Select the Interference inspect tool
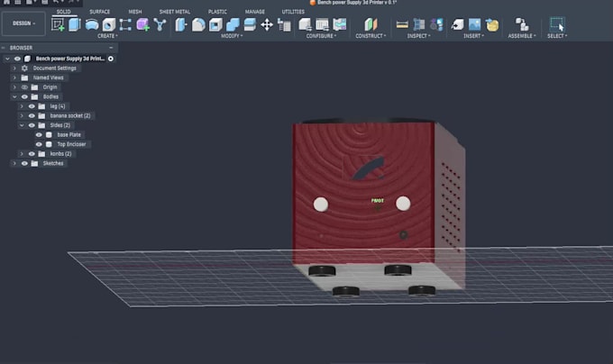Screen dimensions: 613x364 419,24
